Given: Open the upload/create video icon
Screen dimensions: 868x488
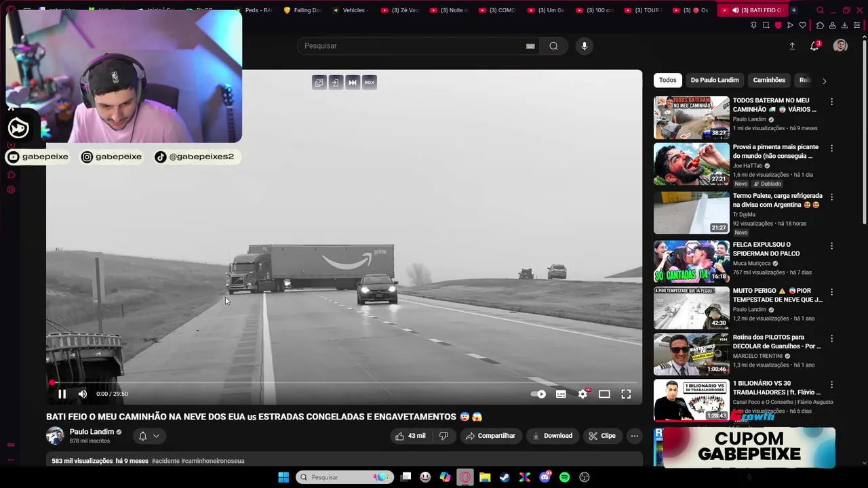Looking at the screenshot, I should (x=792, y=46).
